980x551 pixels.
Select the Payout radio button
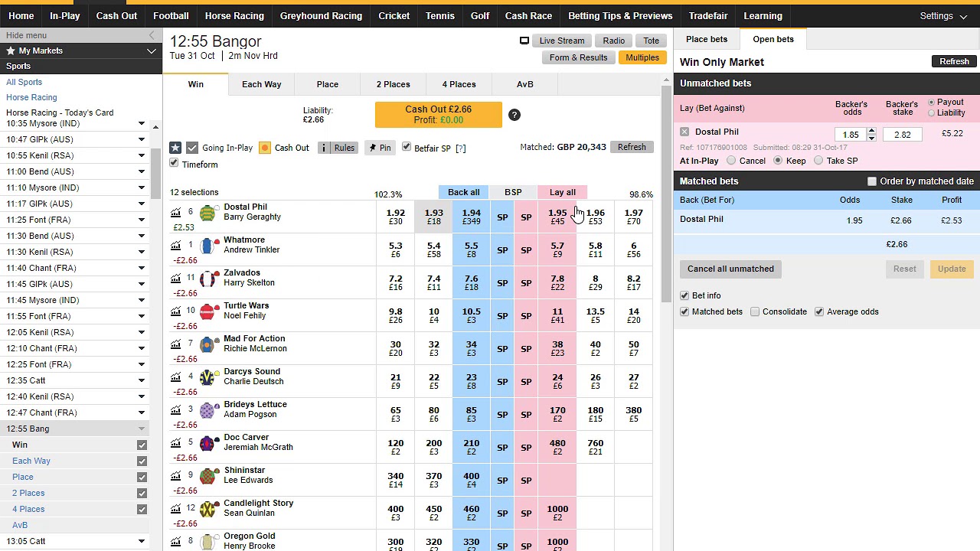(931, 103)
